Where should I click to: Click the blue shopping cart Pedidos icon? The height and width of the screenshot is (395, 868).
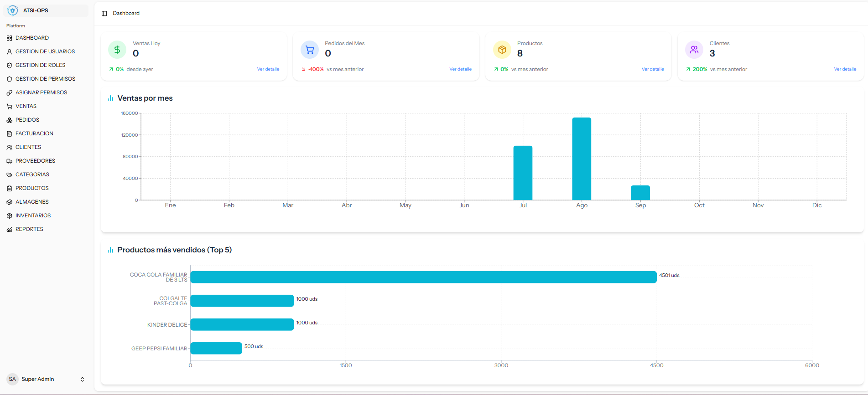[310, 50]
